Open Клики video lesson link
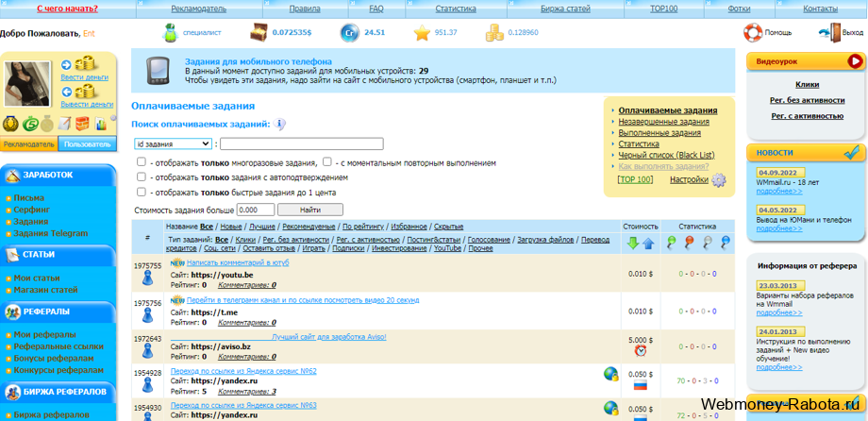 tap(807, 85)
